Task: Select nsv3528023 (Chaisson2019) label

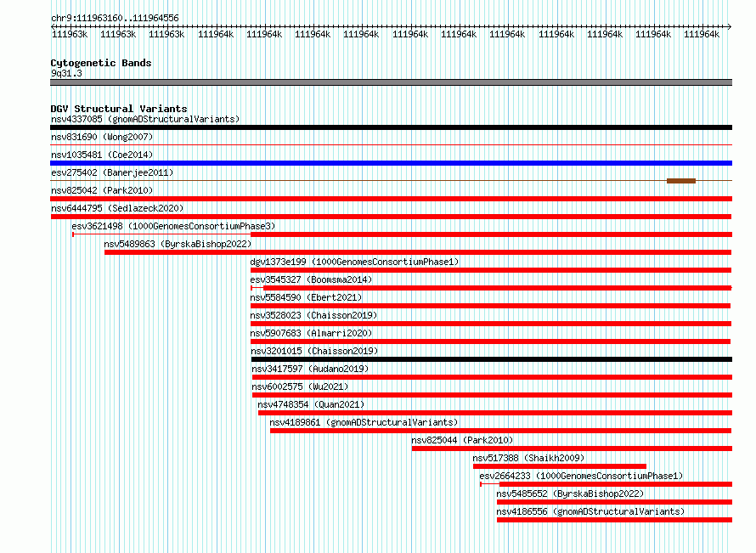Action: (313, 315)
